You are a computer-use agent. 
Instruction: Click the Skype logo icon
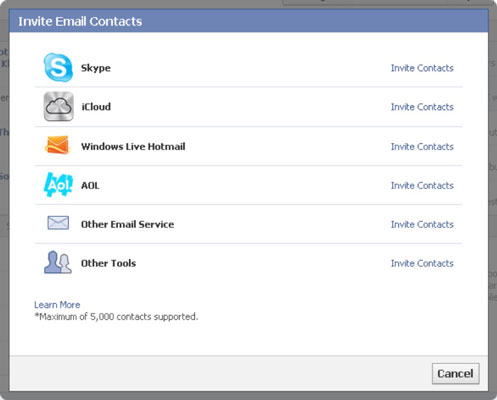pos(58,67)
